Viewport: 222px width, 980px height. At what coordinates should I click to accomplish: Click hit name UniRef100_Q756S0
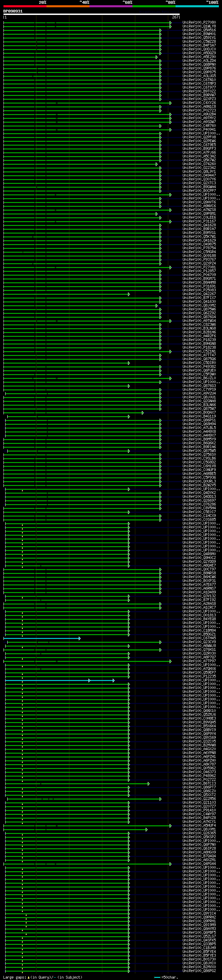point(199,455)
